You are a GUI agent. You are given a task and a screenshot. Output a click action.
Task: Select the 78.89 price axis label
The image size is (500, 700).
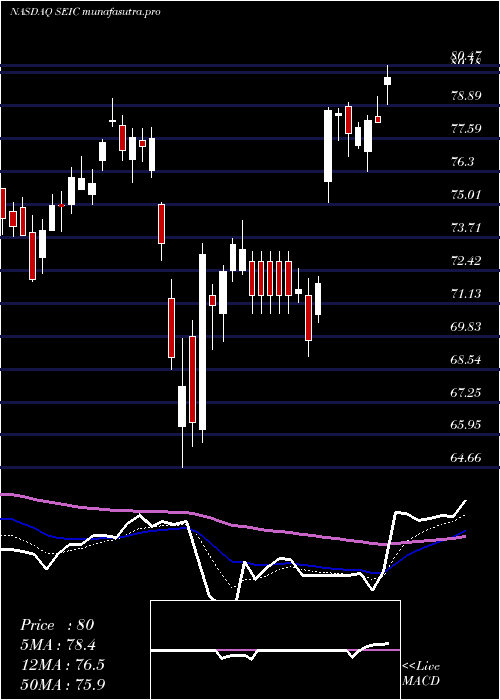467,96
